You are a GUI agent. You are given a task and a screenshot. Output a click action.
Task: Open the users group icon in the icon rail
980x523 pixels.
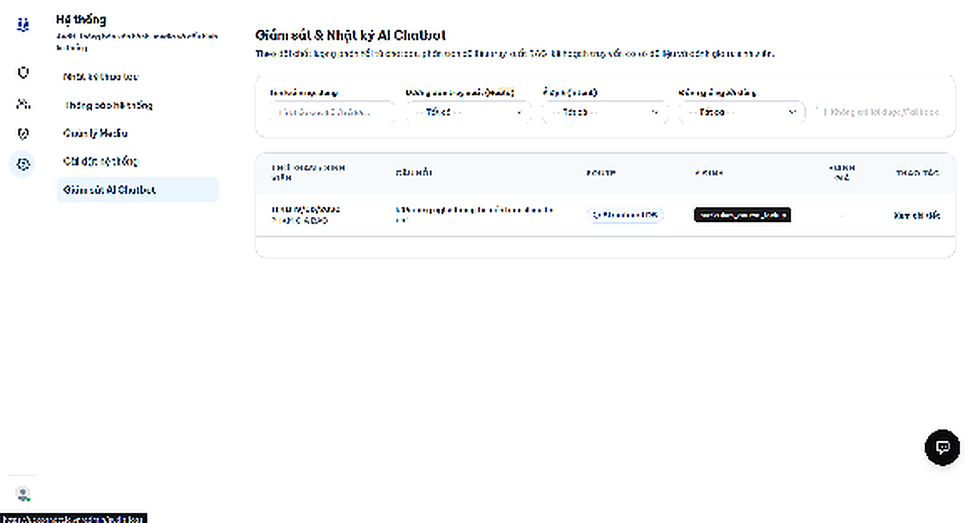pyautogui.click(x=23, y=104)
